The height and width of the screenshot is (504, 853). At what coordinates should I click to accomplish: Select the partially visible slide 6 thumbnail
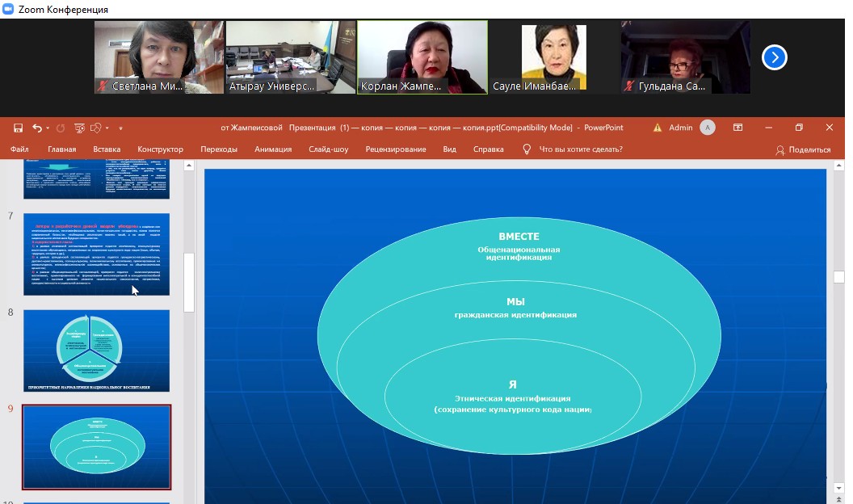[x=96, y=179]
